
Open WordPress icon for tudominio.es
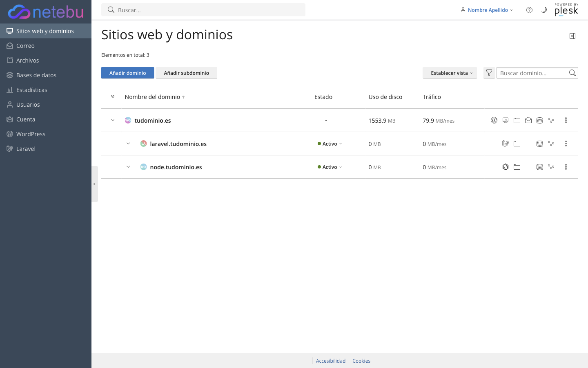pyautogui.click(x=494, y=120)
